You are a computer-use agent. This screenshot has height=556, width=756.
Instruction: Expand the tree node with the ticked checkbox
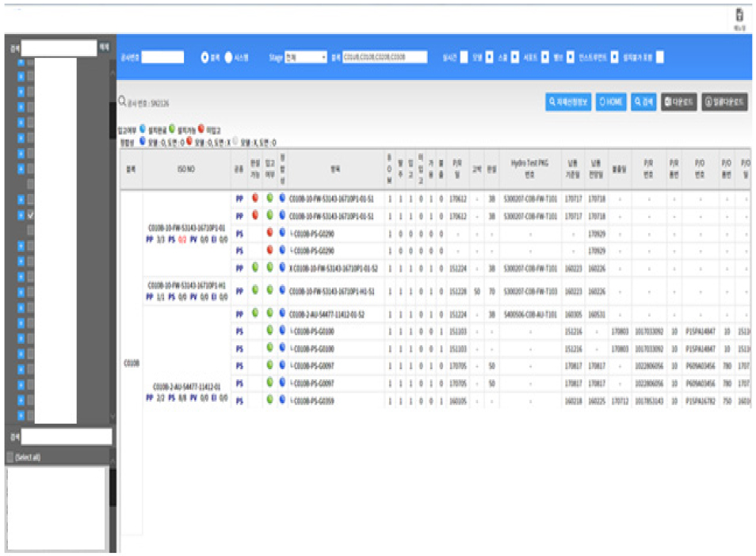click(x=21, y=215)
